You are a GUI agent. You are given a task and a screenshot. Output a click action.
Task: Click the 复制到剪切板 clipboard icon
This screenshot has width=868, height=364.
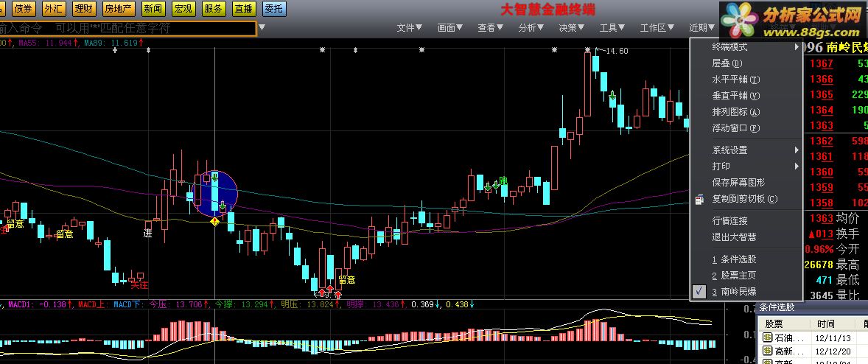(x=700, y=199)
